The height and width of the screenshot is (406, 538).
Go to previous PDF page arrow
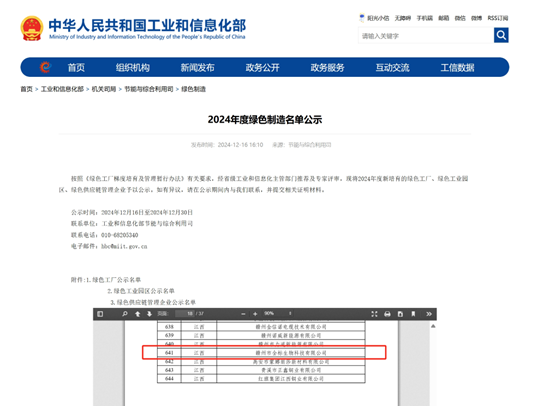tap(138, 314)
